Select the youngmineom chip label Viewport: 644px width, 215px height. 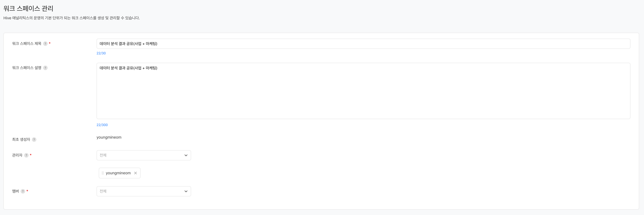pos(118,173)
